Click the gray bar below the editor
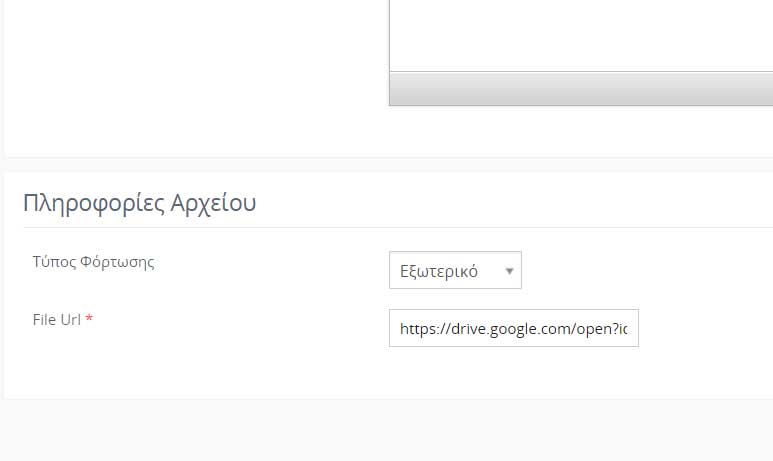Screen dimensions: 773x461 [x=582, y=89]
